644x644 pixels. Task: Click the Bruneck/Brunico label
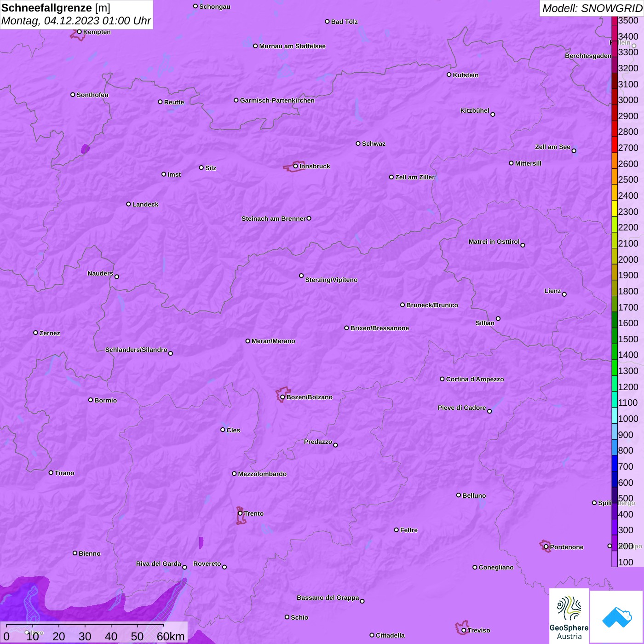point(432,305)
